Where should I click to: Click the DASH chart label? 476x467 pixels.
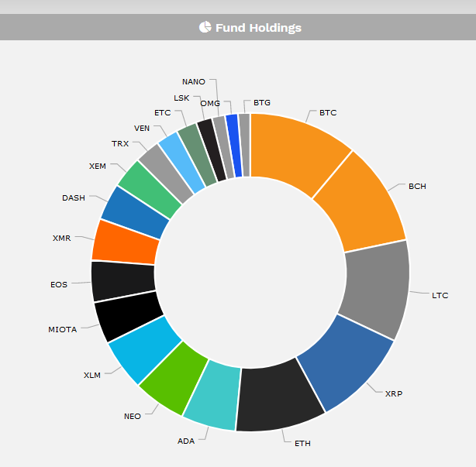coord(74,197)
